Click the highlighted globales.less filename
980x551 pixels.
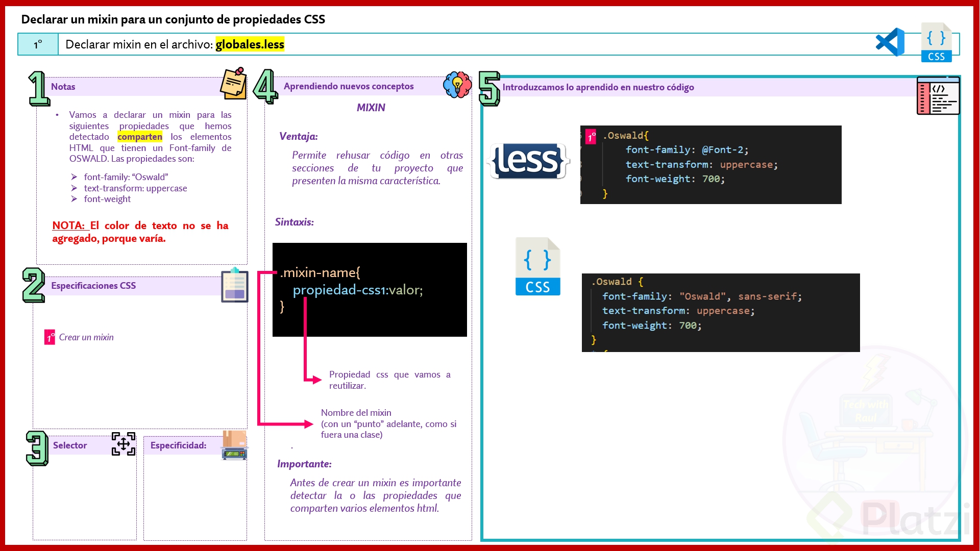pyautogui.click(x=250, y=44)
